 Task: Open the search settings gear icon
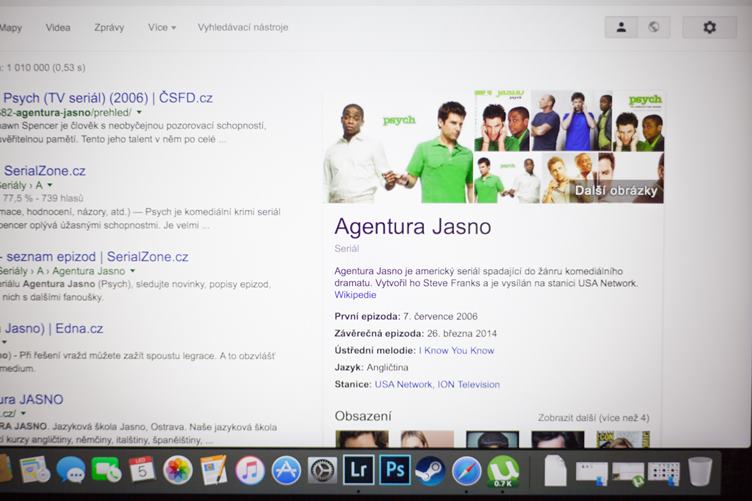[x=709, y=27]
